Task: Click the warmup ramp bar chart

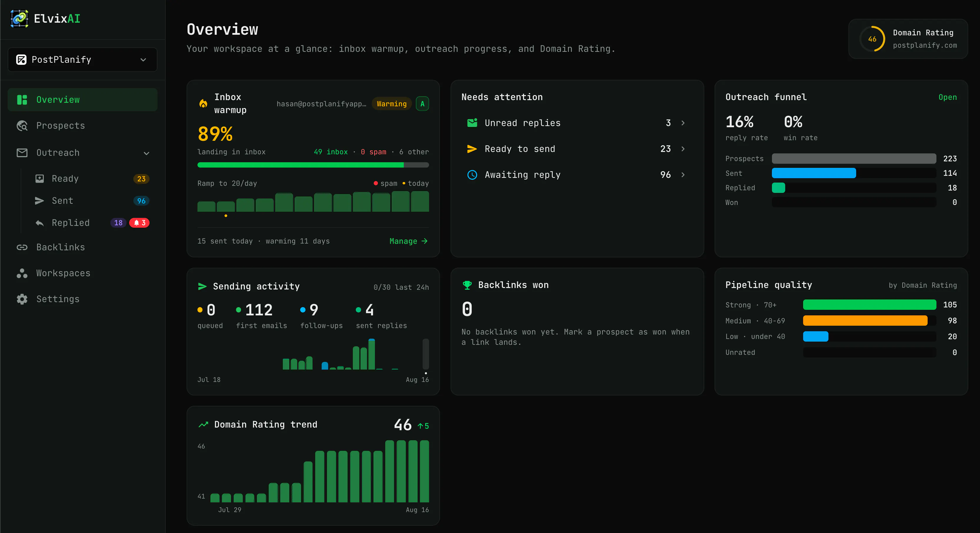Action: pos(313,201)
